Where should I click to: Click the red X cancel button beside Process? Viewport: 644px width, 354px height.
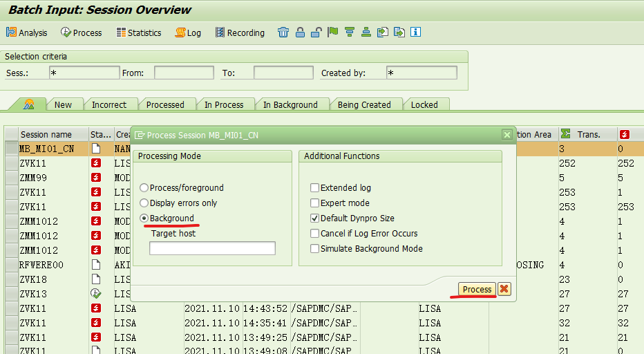504,290
